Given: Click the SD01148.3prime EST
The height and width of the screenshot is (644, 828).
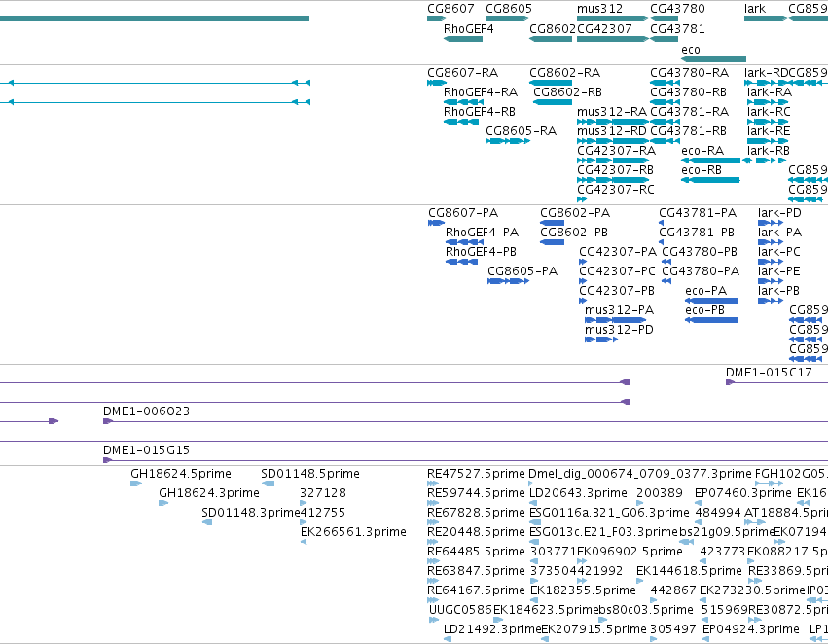Looking at the screenshot, I should (x=207, y=522).
